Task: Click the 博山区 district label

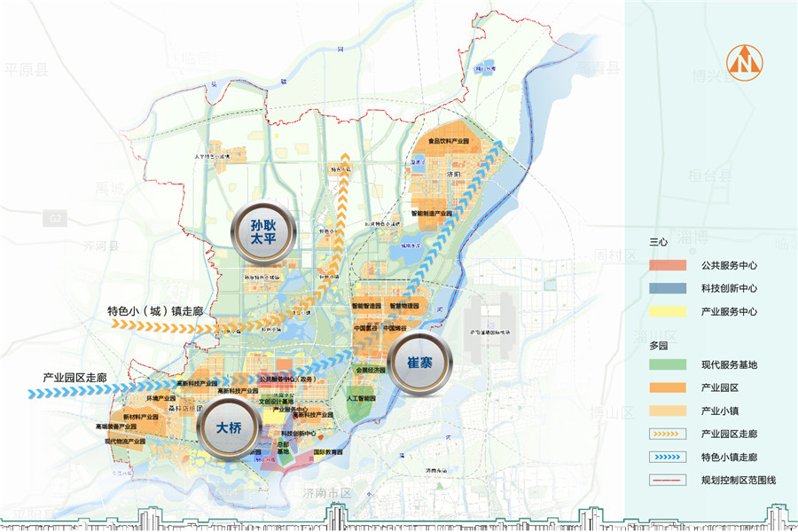Action: click(612, 412)
